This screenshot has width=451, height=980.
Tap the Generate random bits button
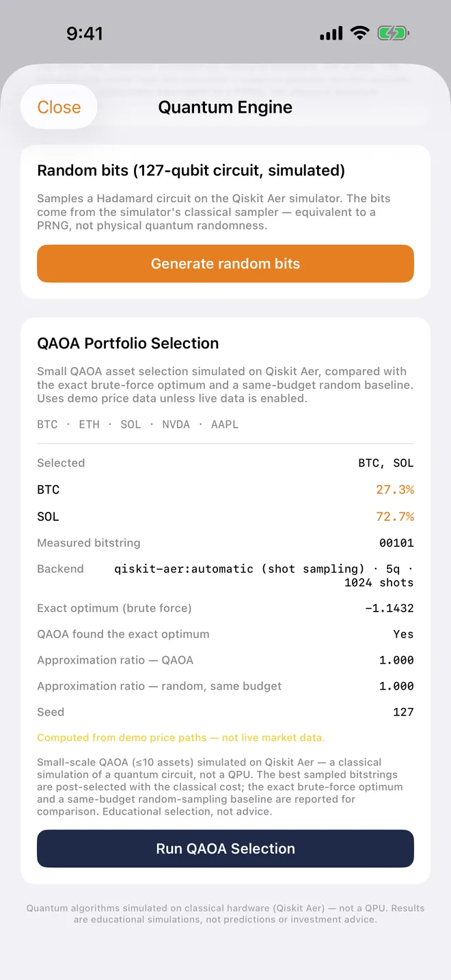(x=225, y=264)
